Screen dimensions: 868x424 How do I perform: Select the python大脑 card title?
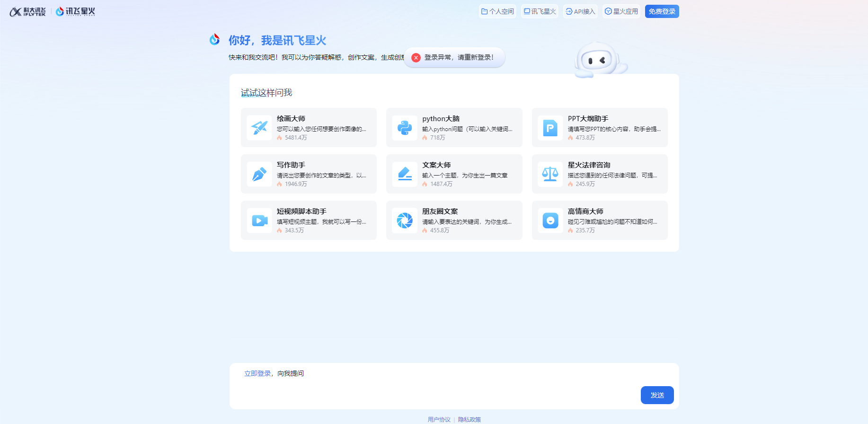441,119
